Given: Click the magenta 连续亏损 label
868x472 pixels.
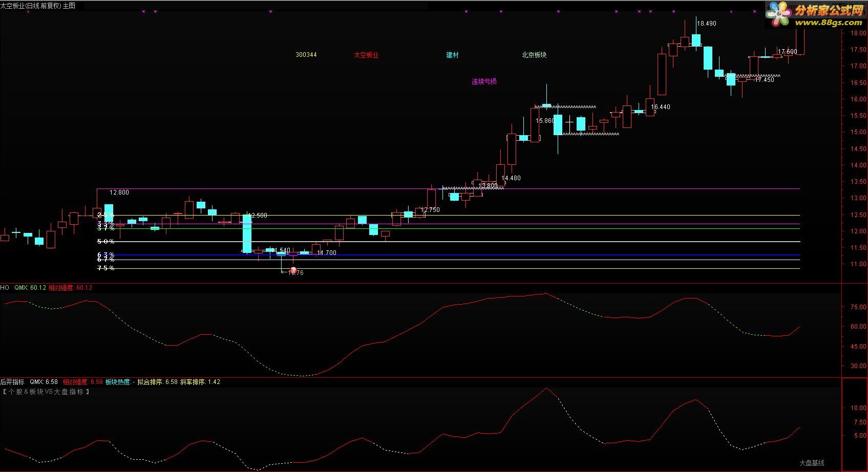Looking at the screenshot, I should (x=484, y=81).
